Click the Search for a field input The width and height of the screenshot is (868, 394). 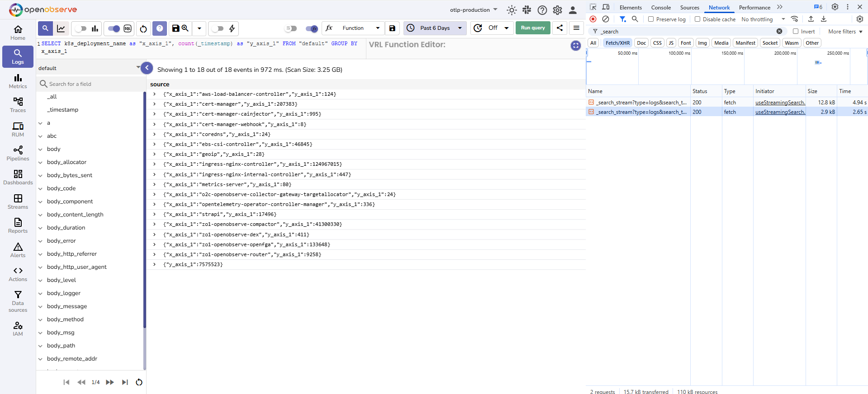click(90, 84)
